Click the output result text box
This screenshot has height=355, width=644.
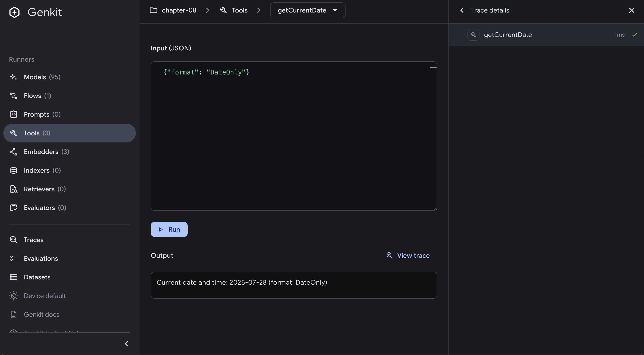click(294, 285)
